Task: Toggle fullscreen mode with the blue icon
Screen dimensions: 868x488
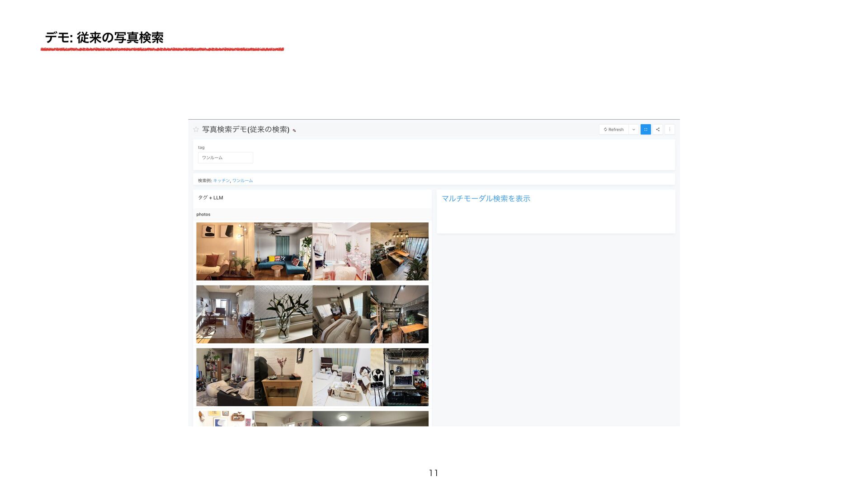Action: point(646,130)
